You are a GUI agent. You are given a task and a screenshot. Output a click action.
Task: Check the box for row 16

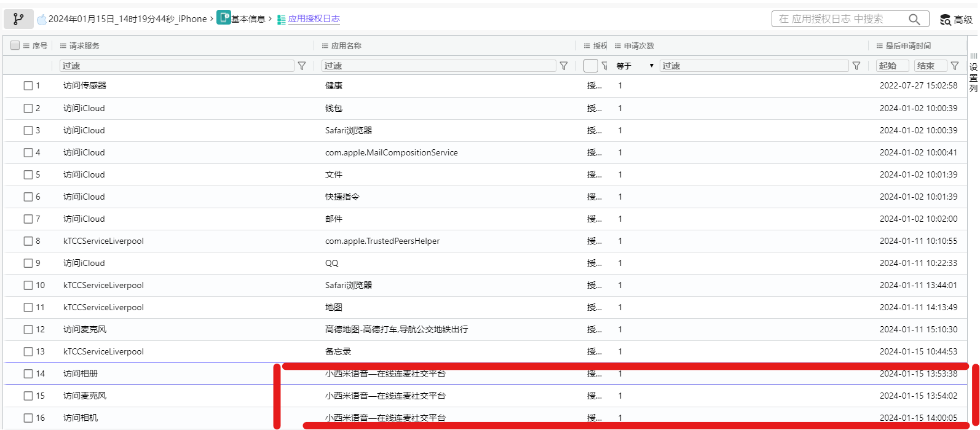pos(28,418)
